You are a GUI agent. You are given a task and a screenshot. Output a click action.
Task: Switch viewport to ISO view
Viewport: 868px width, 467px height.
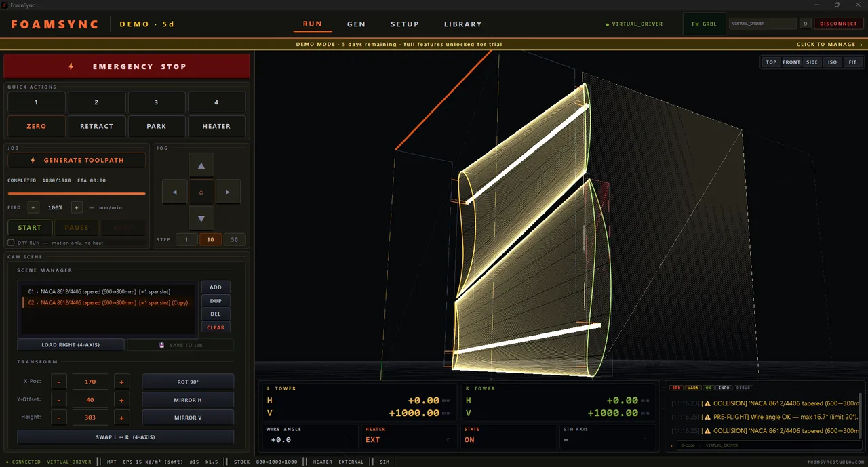[832, 62]
